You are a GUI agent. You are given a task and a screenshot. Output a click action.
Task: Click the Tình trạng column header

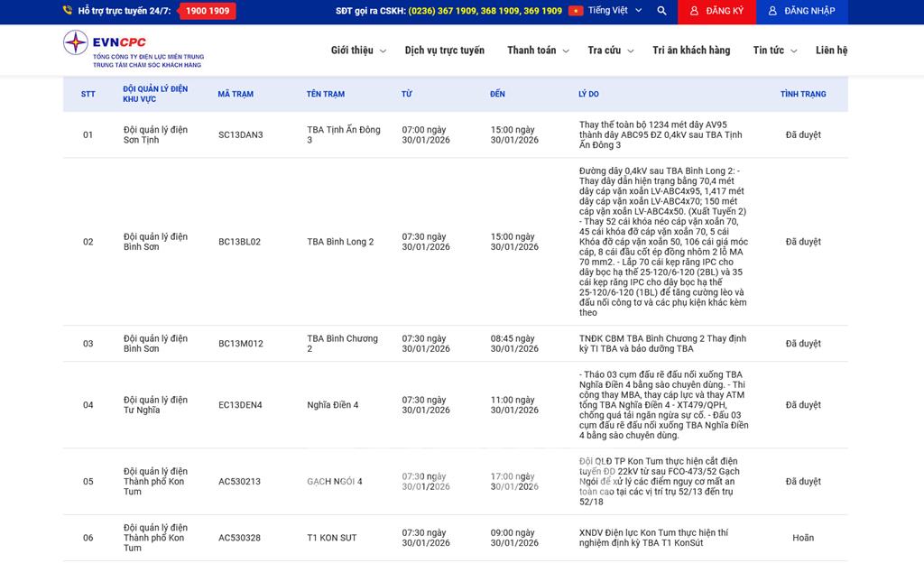point(803,94)
